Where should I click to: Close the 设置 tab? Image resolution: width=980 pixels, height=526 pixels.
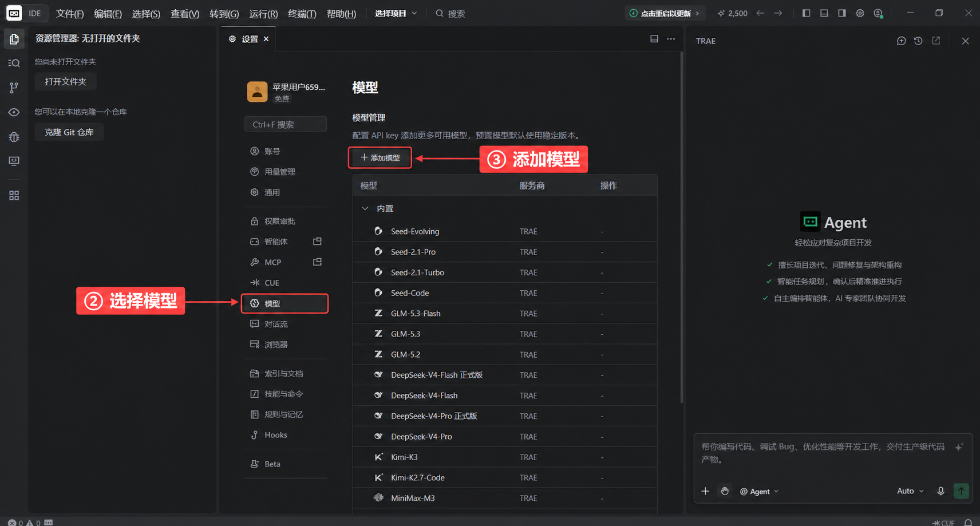pyautogui.click(x=266, y=39)
